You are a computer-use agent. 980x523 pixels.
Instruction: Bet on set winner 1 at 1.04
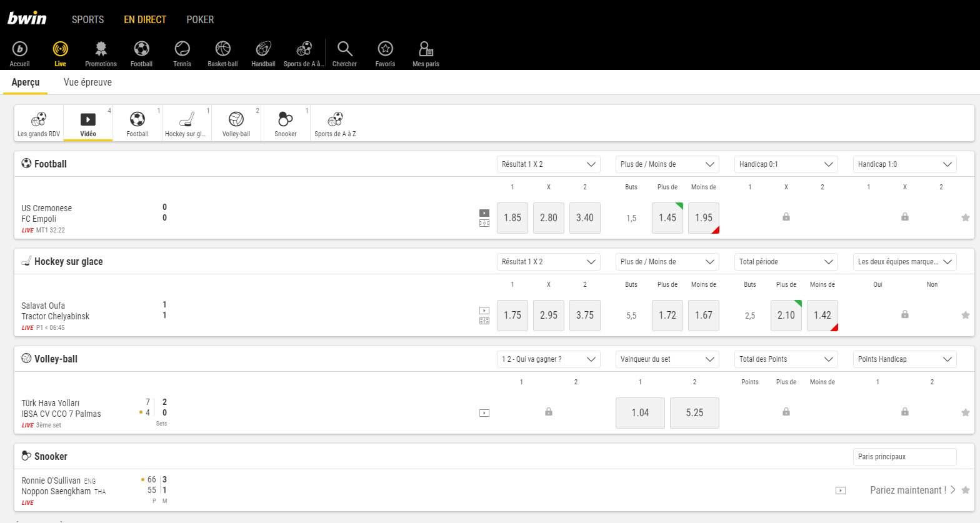click(x=640, y=413)
